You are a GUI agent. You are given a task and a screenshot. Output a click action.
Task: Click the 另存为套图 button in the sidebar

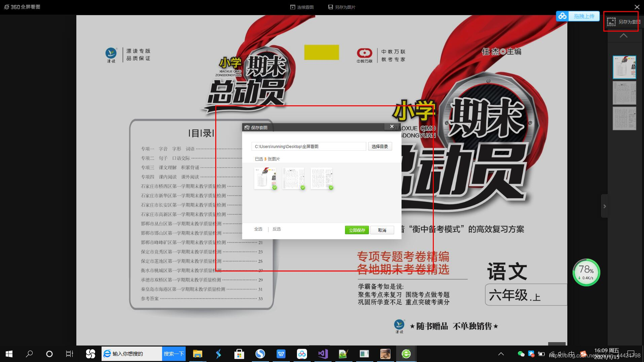click(x=624, y=22)
